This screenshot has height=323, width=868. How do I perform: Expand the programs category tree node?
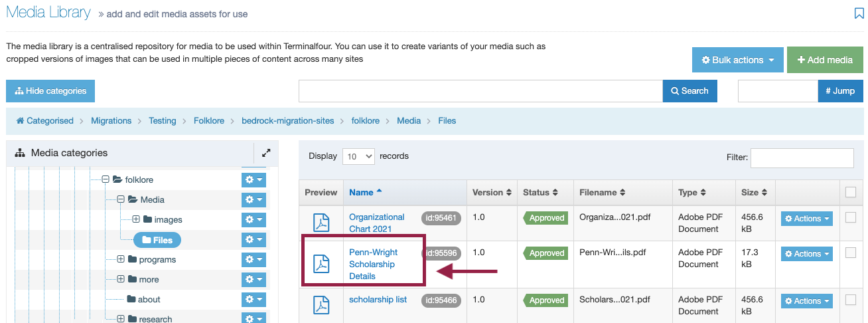pos(121,259)
